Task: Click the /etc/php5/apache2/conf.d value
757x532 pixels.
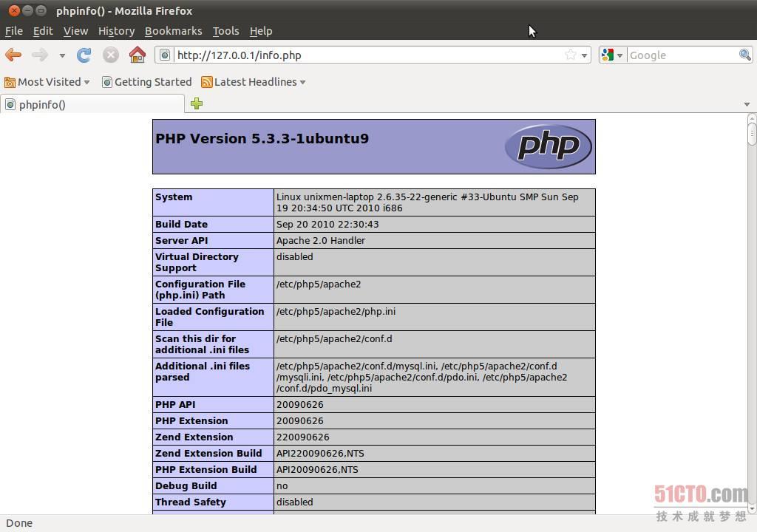Action: pos(334,339)
